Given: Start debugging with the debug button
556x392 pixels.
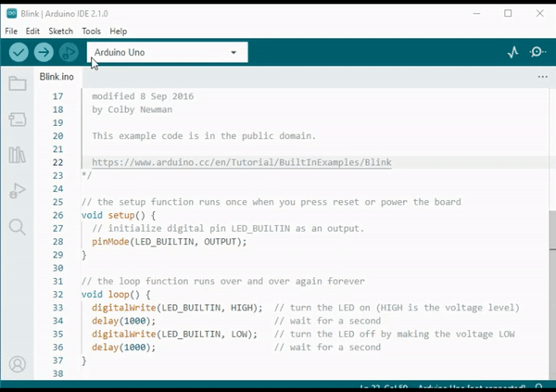Looking at the screenshot, I should coord(69,53).
